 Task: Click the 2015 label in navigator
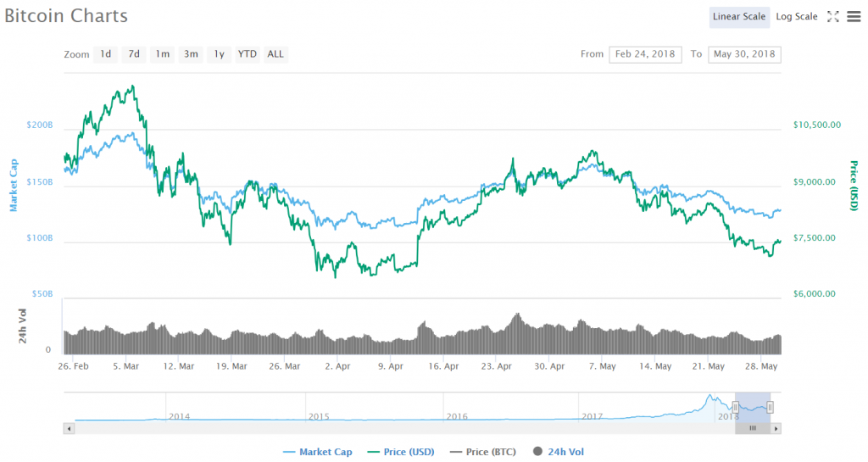[x=319, y=416]
